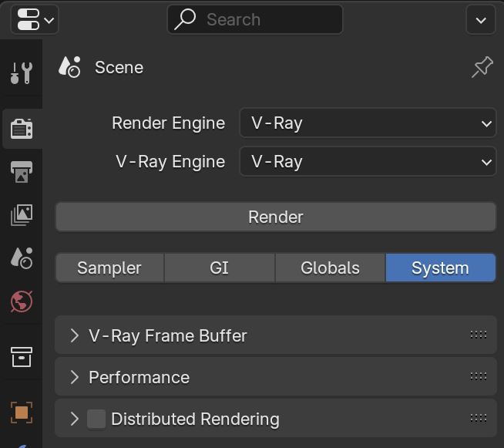The height and width of the screenshot is (448, 504).
Task: Switch to the Globals tab
Action: click(330, 268)
